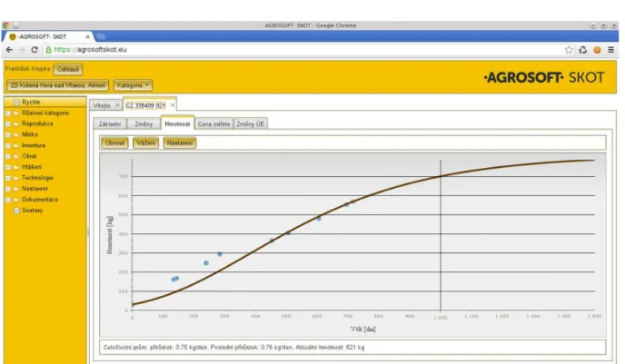Click the Reprodukce label in sidebar
This screenshot has width=625, height=364.
coord(38,123)
